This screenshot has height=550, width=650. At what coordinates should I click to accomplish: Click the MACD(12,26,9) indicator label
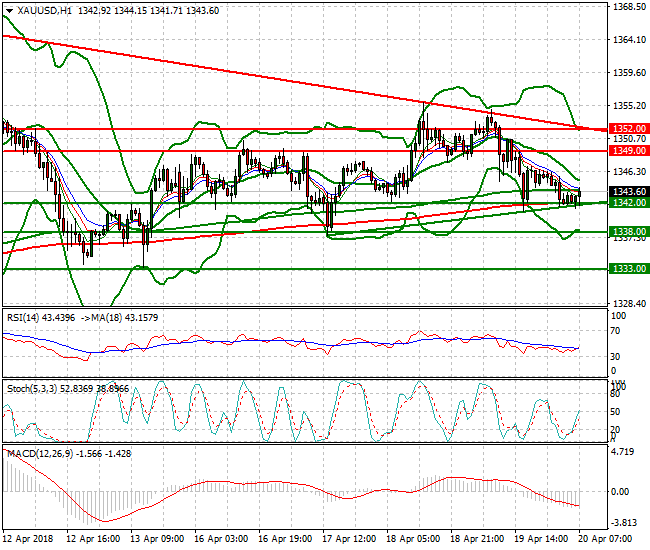(x=40, y=454)
